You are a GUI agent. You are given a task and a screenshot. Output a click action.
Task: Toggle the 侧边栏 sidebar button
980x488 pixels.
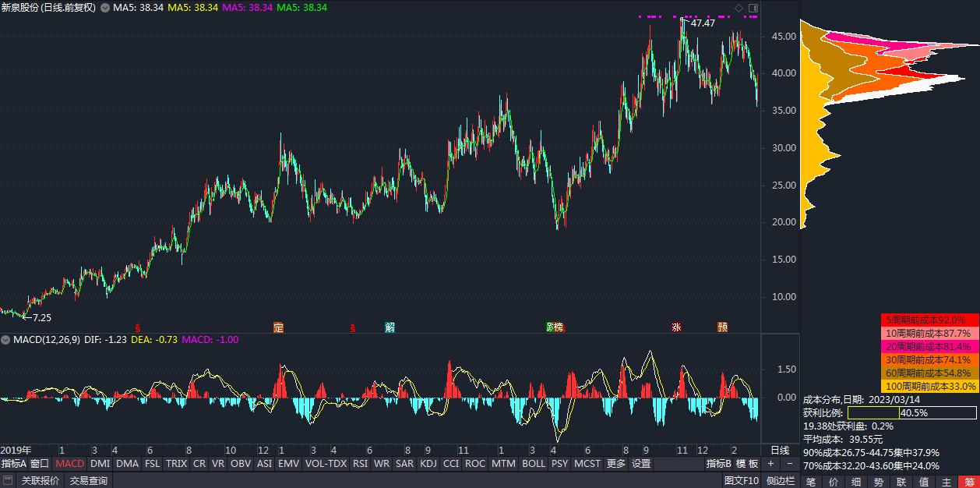pyautogui.click(x=780, y=481)
